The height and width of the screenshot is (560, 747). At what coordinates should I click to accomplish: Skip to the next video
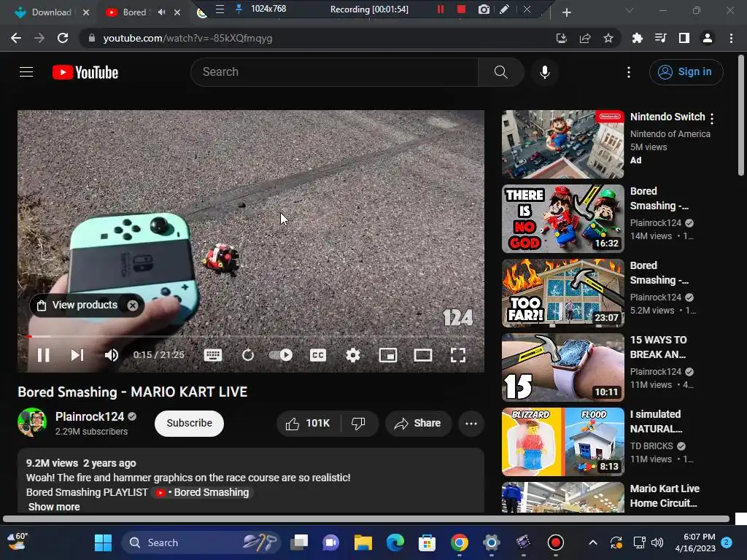[x=77, y=355]
